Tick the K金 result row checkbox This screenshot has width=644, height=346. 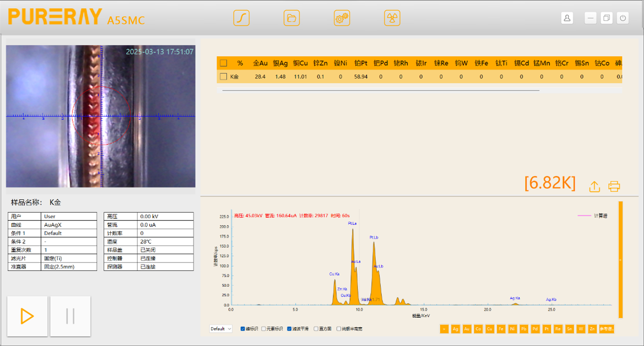click(223, 77)
